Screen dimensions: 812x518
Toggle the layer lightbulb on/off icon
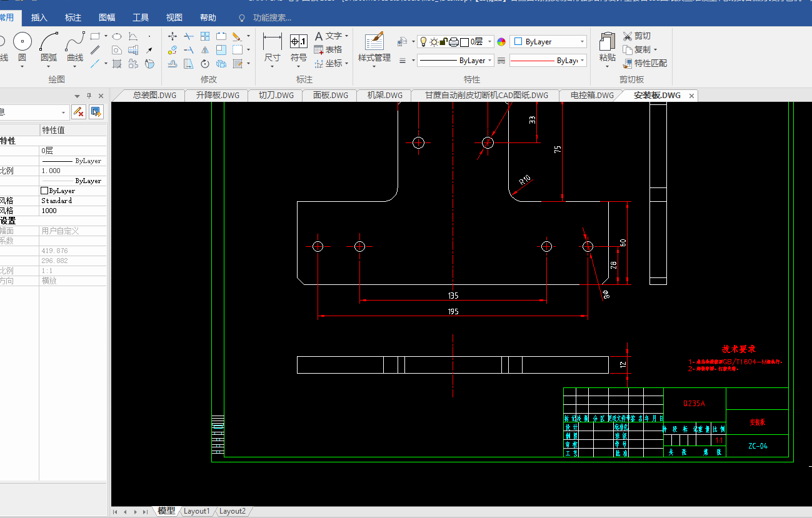(x=423, y=42)
